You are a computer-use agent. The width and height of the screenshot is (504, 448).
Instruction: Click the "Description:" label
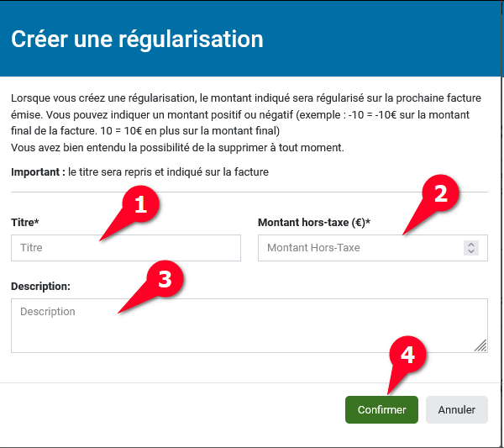tap(40, 287)
